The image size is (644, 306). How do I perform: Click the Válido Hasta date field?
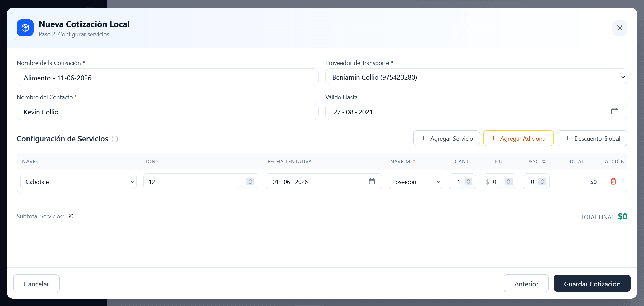(x=476, y=111)
